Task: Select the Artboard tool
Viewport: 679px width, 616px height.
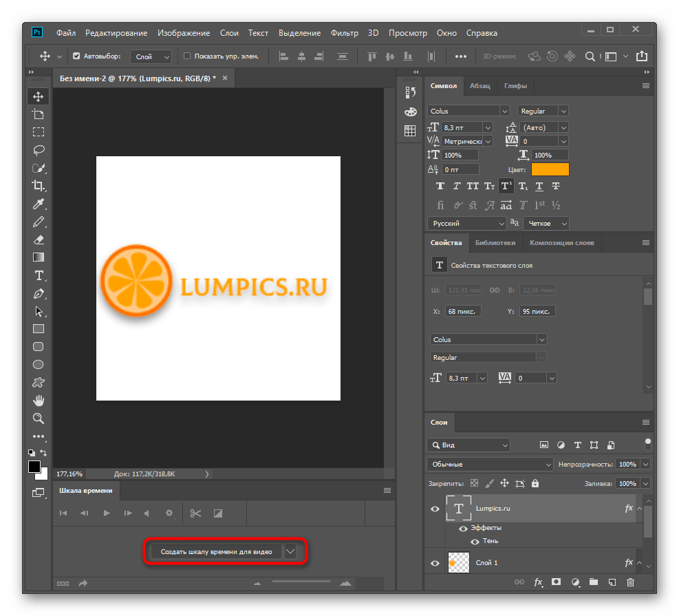Action: point(39,114)
